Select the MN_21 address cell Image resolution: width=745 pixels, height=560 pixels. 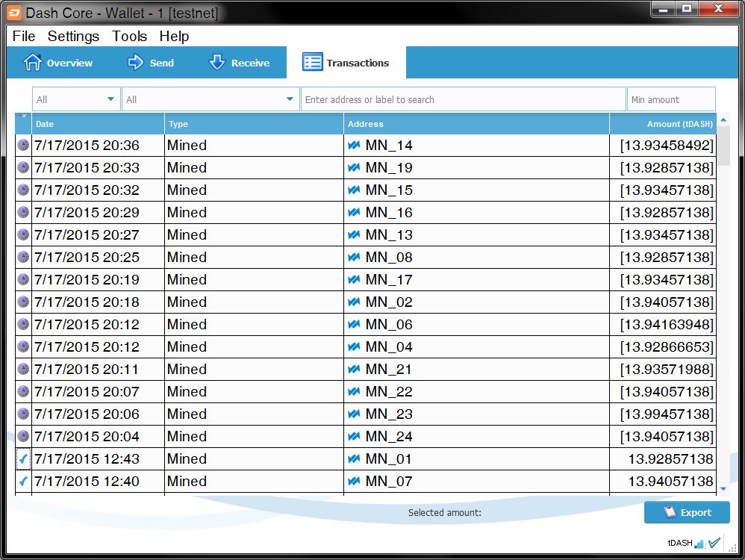476,369
